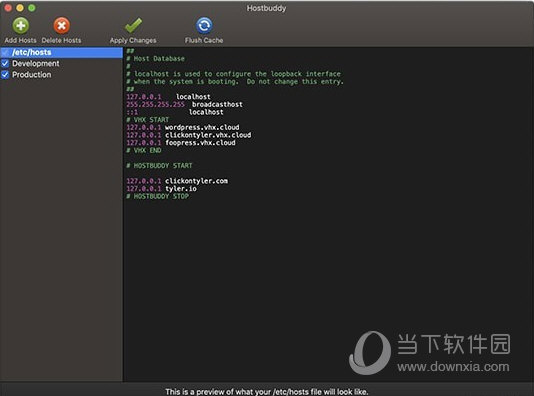Screen dimensions: 534x396
Task: Click the tyler.io host line
Action: (161, 189)
